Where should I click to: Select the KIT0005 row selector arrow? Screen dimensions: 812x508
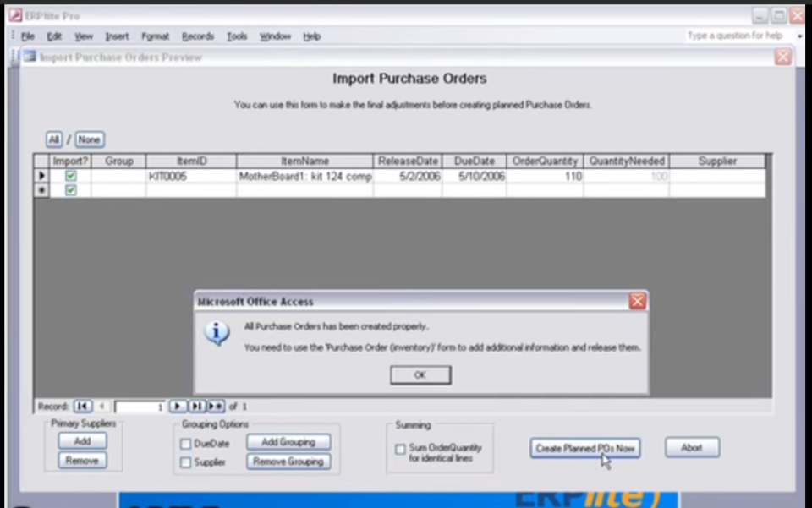coord(41,176)
